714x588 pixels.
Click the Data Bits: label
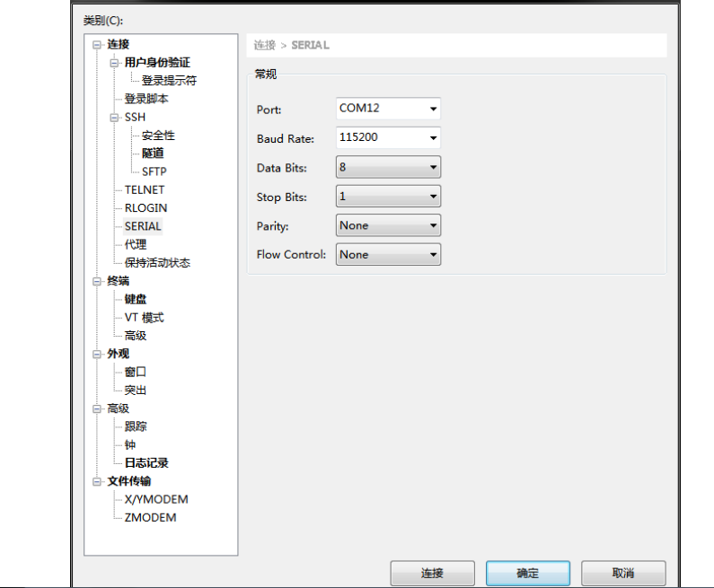[282, 168]
